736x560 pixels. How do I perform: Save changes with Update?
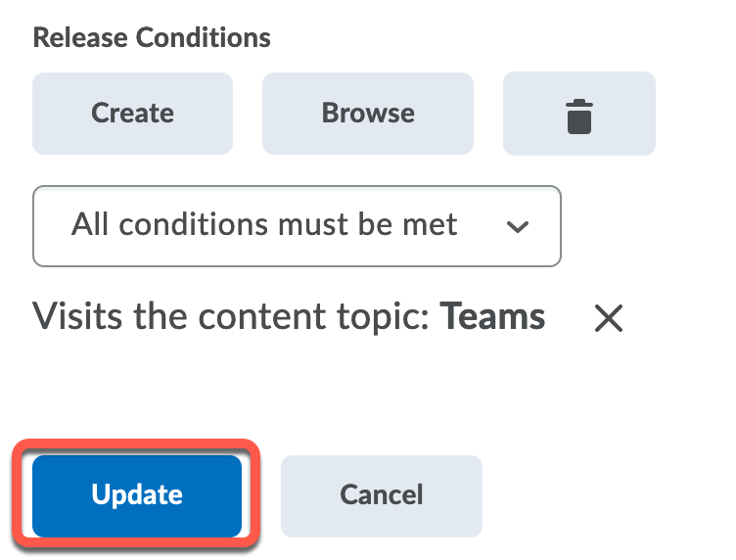137,495
